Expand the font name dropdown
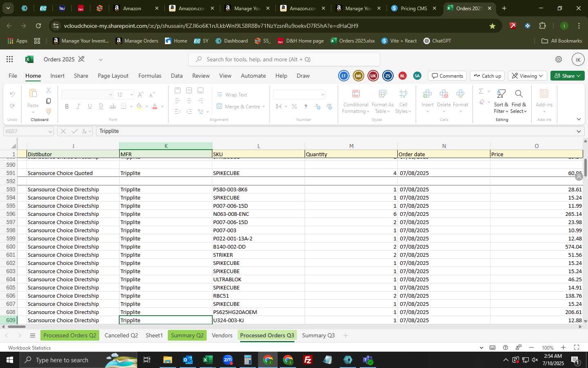588x368 pixels. coord(111,95)
